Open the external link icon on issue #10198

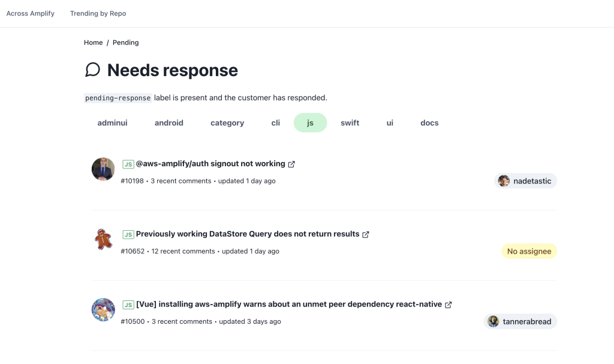point(292,163)
